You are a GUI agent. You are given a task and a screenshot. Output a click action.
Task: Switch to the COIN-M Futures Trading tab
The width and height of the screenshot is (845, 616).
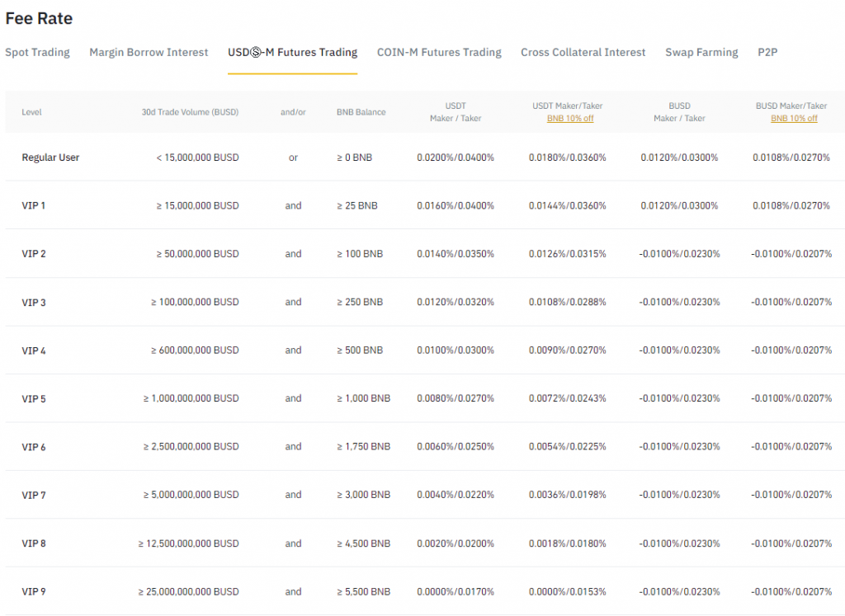[439, 52]
